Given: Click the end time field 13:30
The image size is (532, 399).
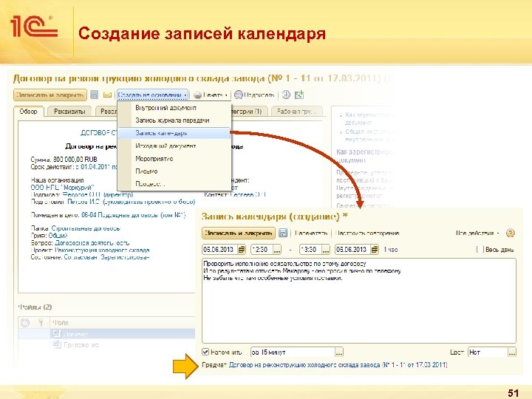Looking at the screenshot, I should click(x=310, y=250).
